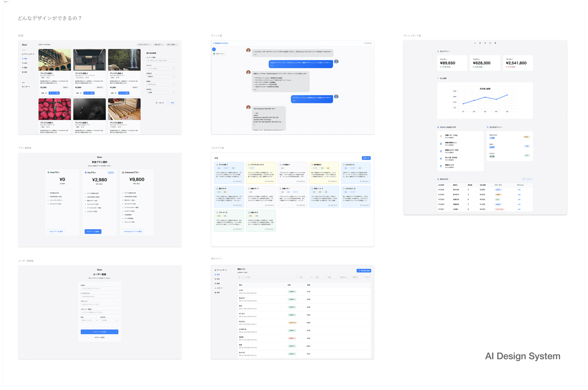Open price range dropdown in EC filter panel
The width and height of the screenshot is (588, 390).
click(x=161, y=84)
